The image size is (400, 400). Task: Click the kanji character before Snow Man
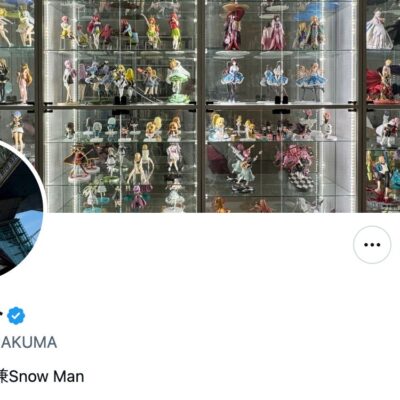tap(4, 377)
